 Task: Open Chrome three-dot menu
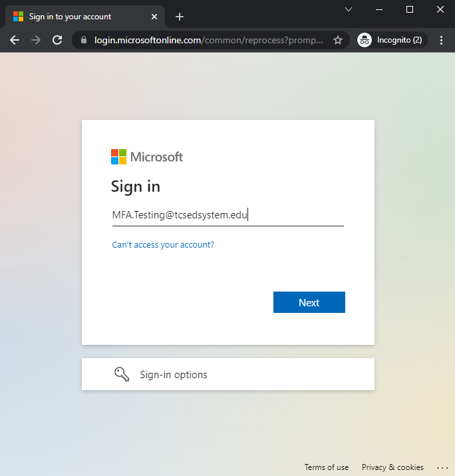click(x=441, y=40)
